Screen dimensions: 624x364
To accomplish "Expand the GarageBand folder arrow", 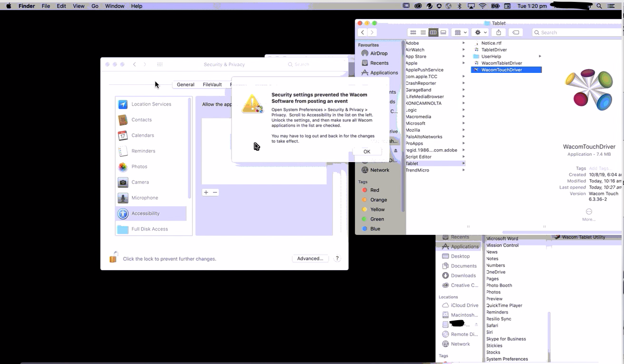I will tap(463, 90).
